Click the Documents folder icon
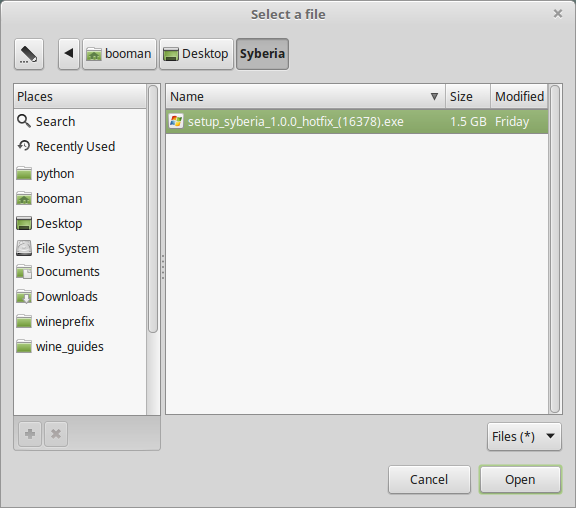The height and width of the screenshot is (508, 576). click(24, 271)
